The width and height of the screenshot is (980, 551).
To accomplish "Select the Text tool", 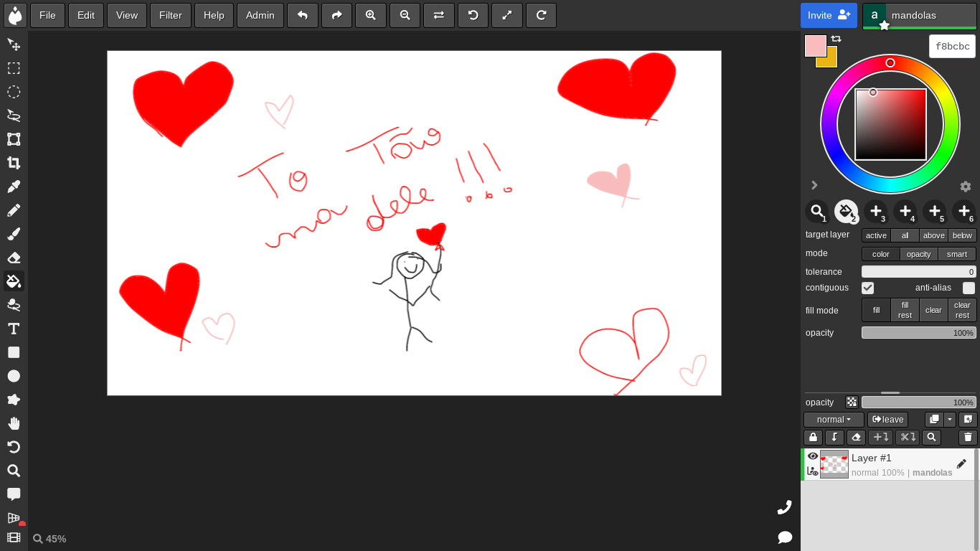I will [x=14, y=329].
